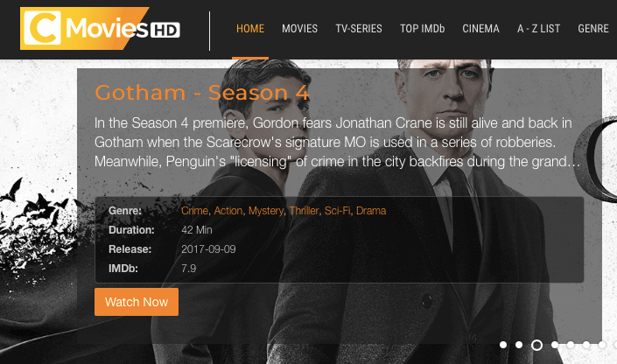Expand the GENRE dropdown menu
This screenshot has height=364, width=617.
point(593,29)
